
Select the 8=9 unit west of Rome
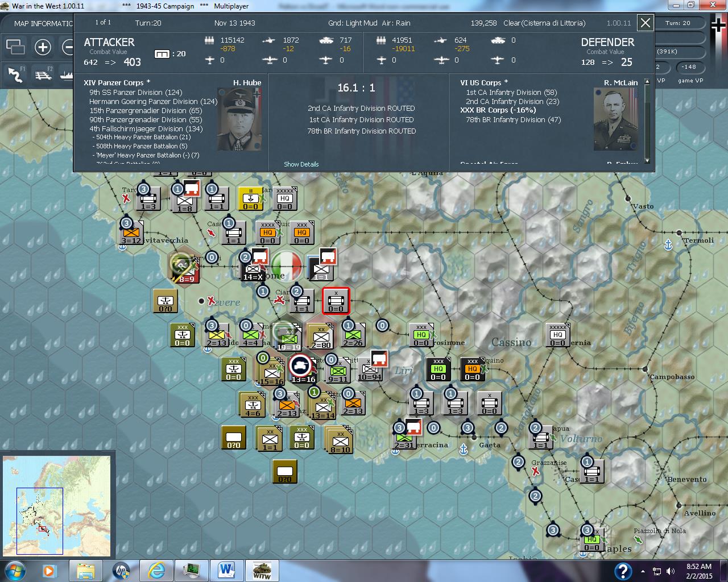[x=184, y=268]
